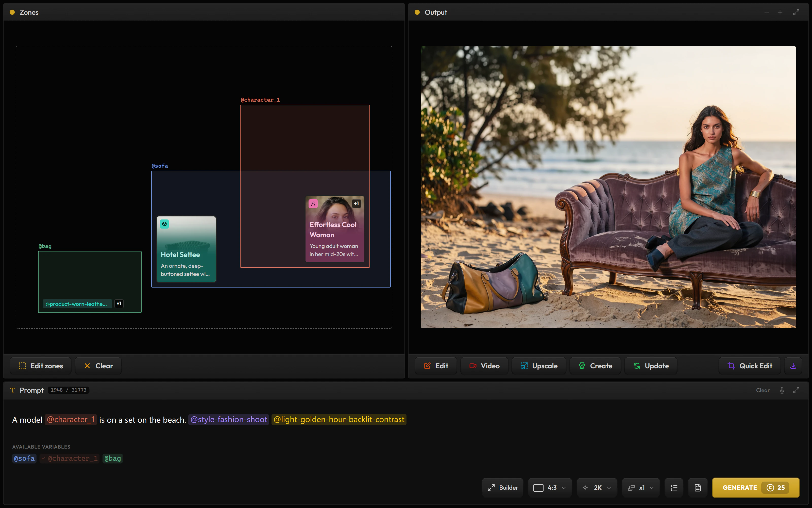Insert the @sofa variable

(24, 458)
